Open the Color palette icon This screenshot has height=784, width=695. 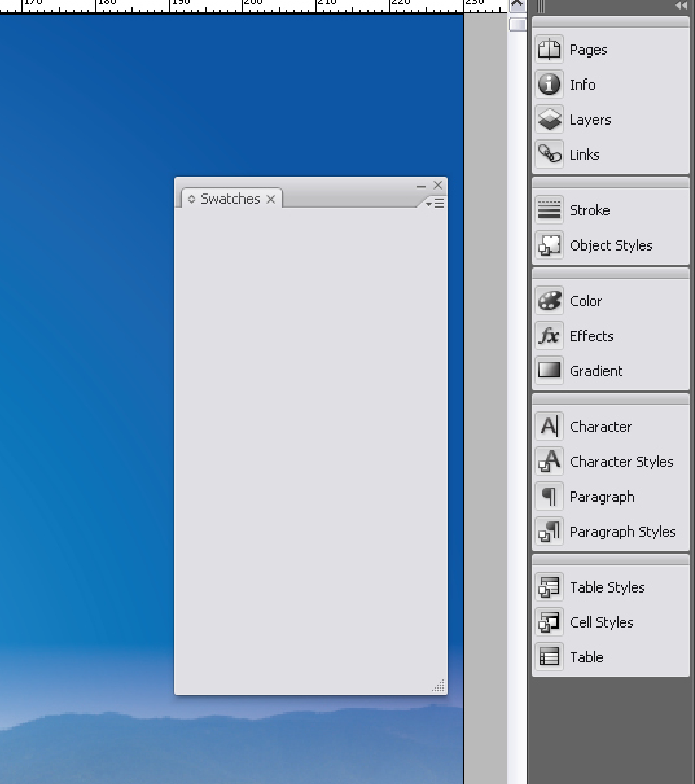coord(549,301)
